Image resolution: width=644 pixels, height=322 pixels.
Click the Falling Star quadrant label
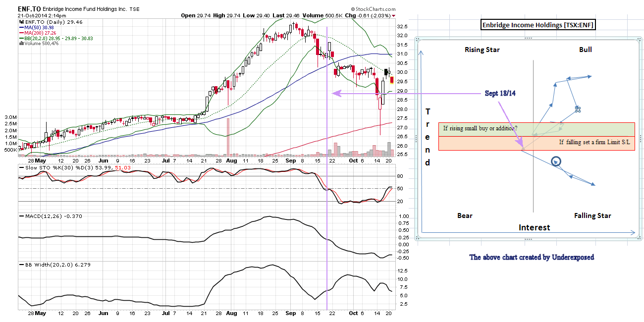pos(592,215)
